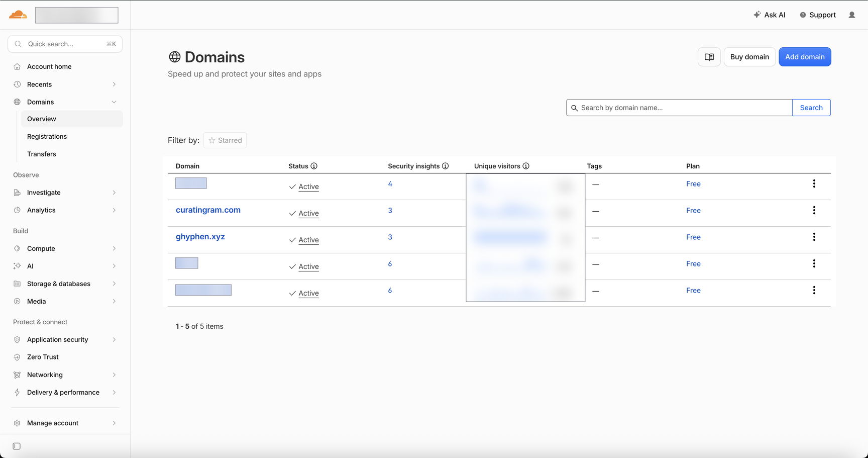Click the Add domain button

805,57
